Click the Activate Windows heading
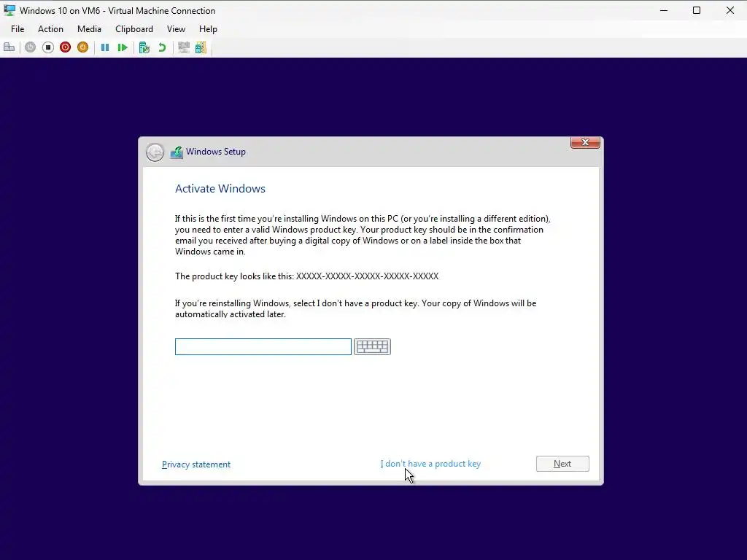Screen dimensions: 747x560 pos(220,189)
